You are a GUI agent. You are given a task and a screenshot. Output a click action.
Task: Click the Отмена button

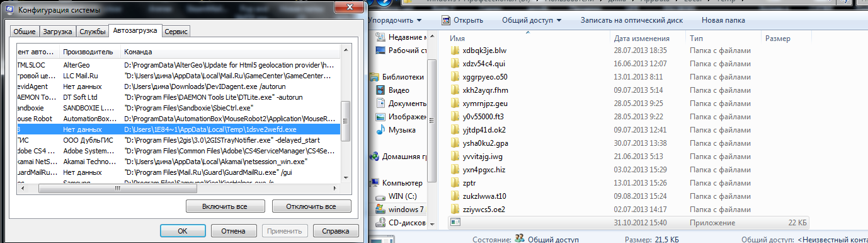pyautogui.click(x=233, y=231)
